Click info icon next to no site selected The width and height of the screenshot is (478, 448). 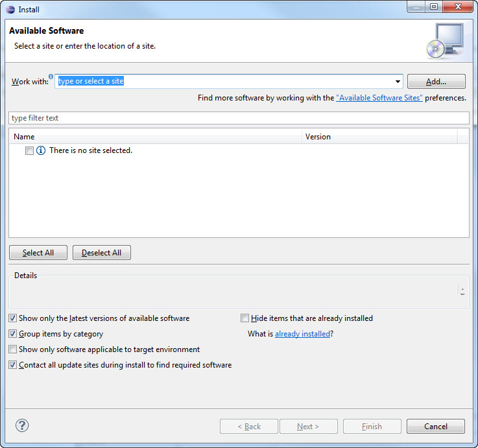click(x=41, y=150)
